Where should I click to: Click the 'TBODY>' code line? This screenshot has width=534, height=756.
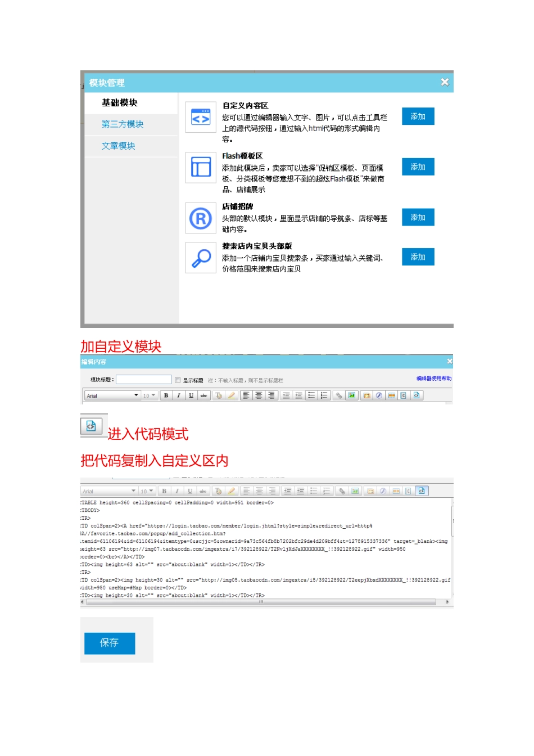90,511
